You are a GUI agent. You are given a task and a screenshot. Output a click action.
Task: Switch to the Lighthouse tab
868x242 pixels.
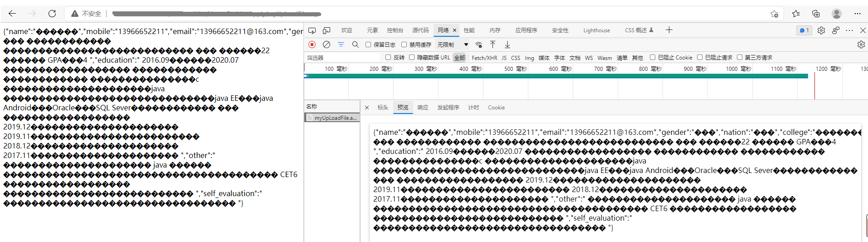[x=596, y=30]
